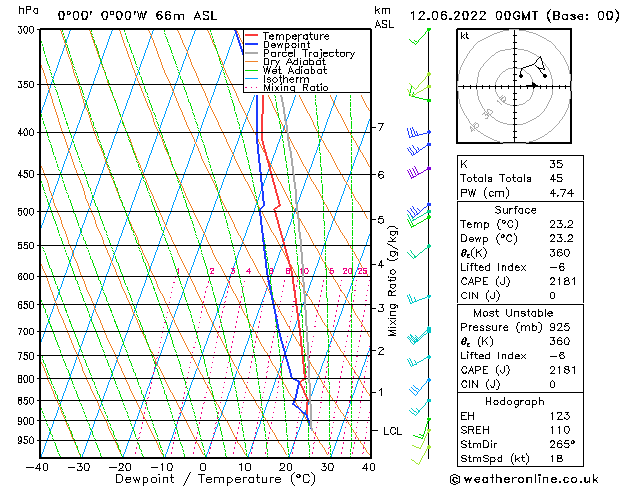Click the 'Wet Adiabat' legend label
The image size is (629, 486).
click(294, 71)
